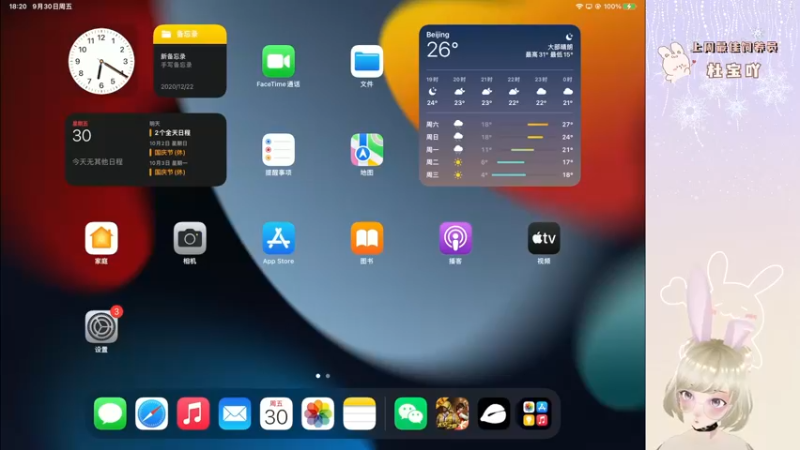Open the Home app (家庭)
This screenshot has height=450, width=800.
click(x=101, y=238)
